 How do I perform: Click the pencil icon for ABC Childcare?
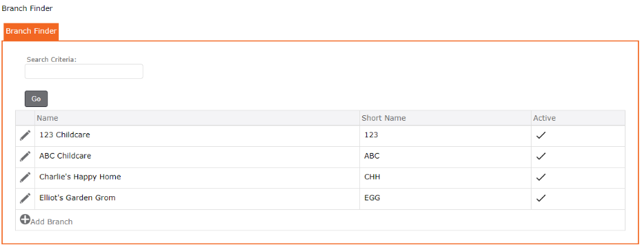tap(25, 156)
